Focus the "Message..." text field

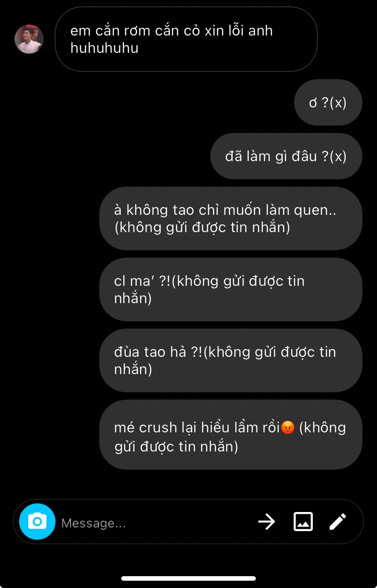155,523
